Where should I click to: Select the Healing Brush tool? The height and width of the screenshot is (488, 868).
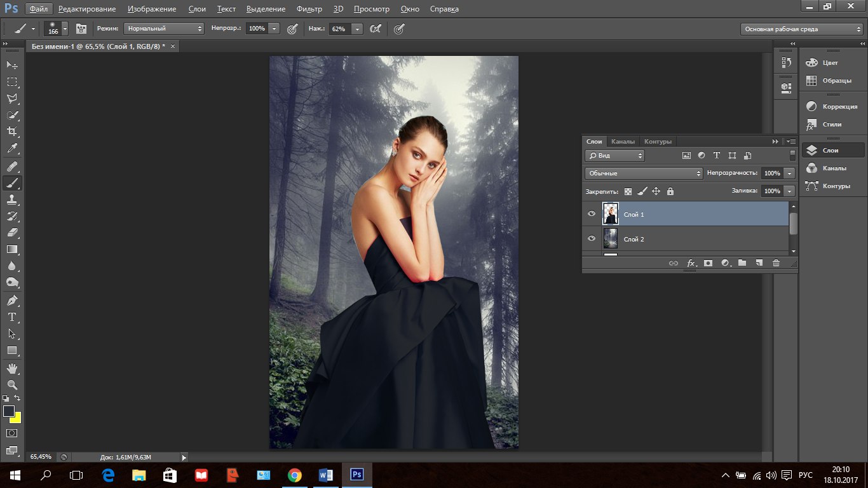coord(12,166)
